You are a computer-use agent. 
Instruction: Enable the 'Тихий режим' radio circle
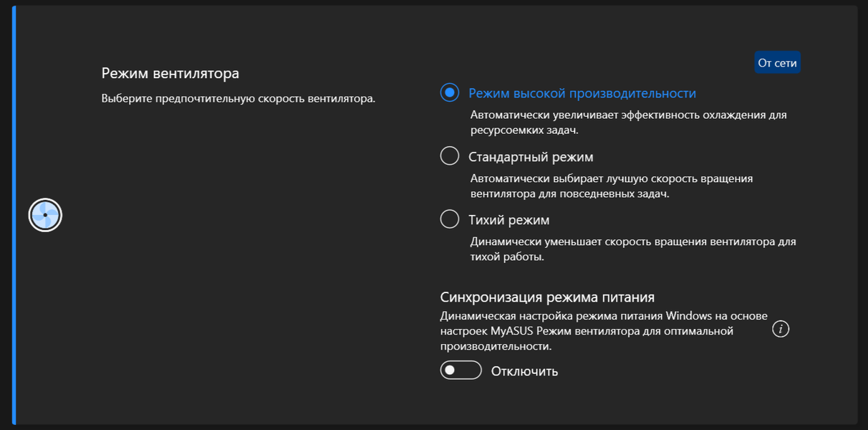pos(450,219)
